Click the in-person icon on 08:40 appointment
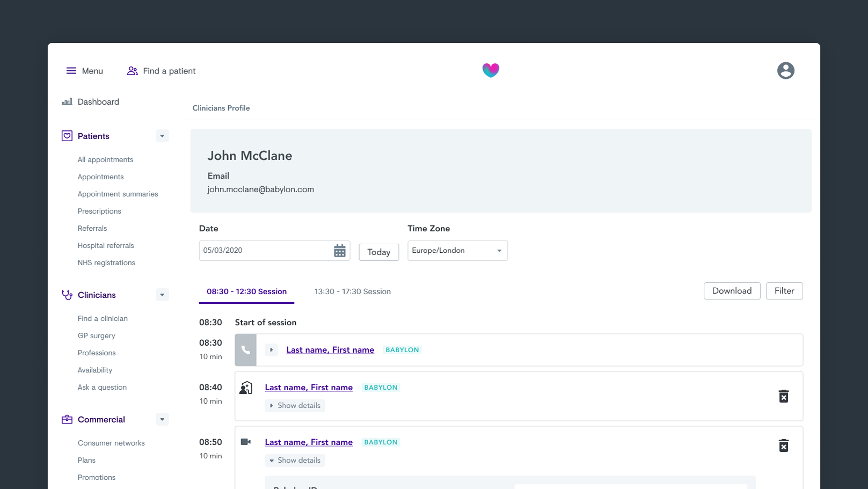The width and height of the screenshot is (868, 489). point(246,388)
